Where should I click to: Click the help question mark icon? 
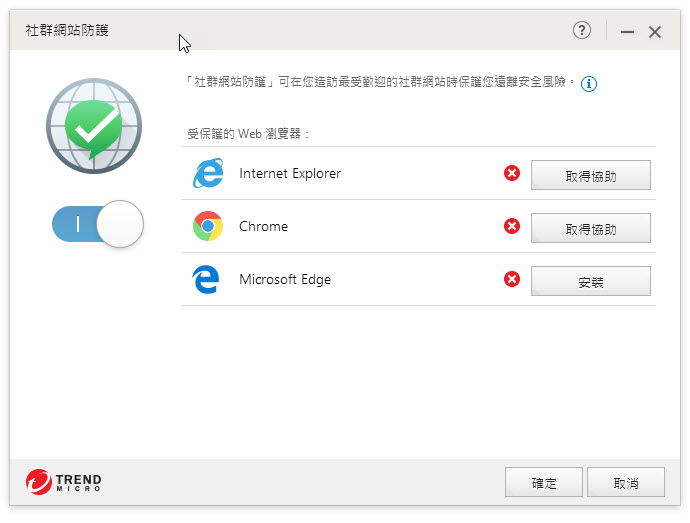[x=582, y=31]
